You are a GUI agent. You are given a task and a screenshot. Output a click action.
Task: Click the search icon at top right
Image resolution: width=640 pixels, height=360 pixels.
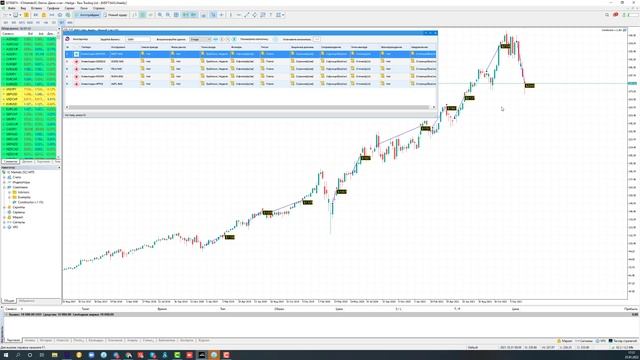point(607,15)
